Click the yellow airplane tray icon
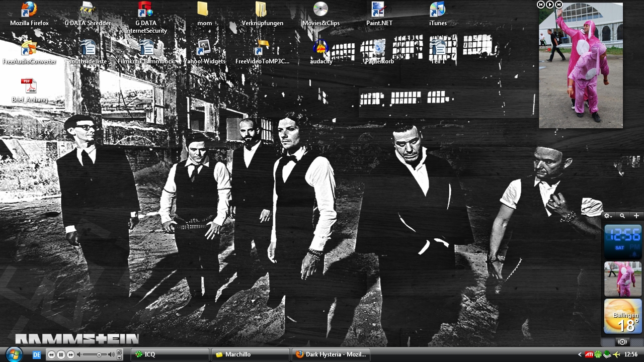 coord(616,354)
